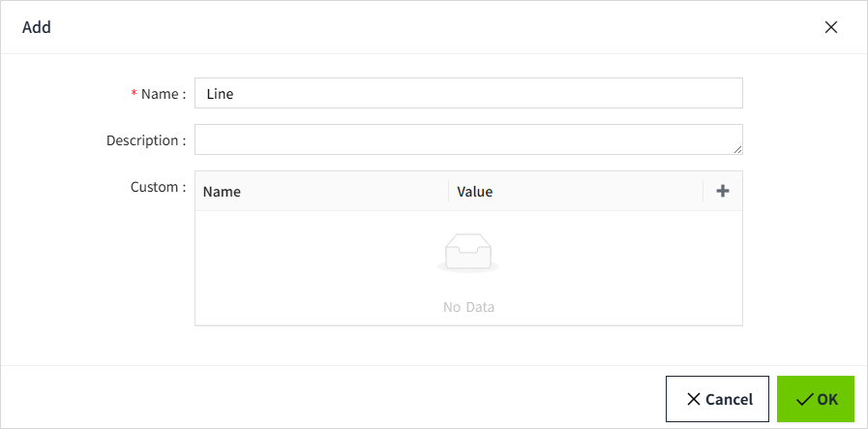868x429 pixels.
Task: Focus the Name field containing Line
Action: (468, 93)
